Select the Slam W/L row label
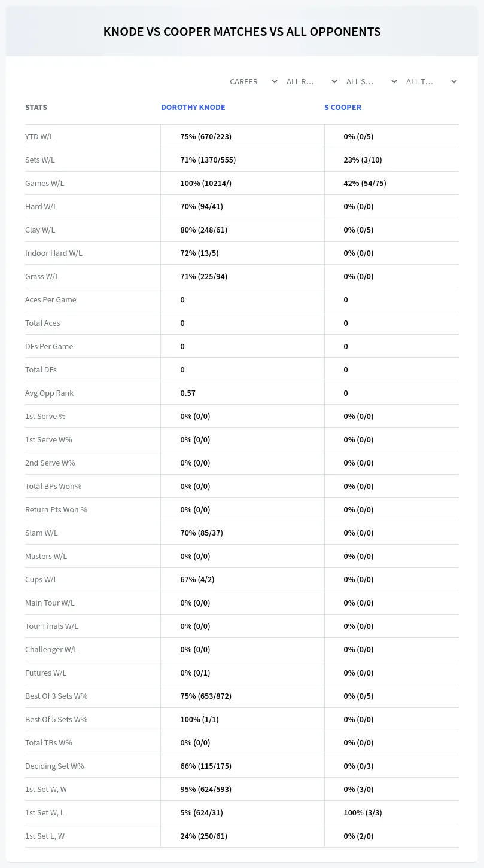Image resolution: width=484 pixels, height=868 pixels. pos(41,533)
